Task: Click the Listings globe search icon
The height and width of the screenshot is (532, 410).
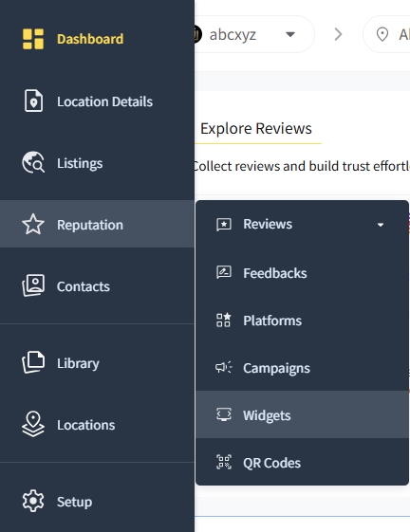Action: pos(33,162)
